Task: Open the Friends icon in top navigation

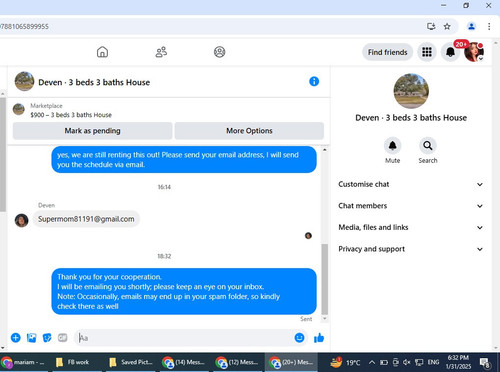Action: tap(161, 52)
